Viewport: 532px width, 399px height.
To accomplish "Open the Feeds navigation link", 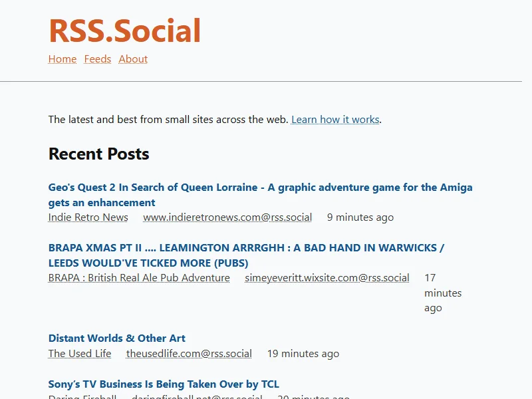I will point(98,59).
